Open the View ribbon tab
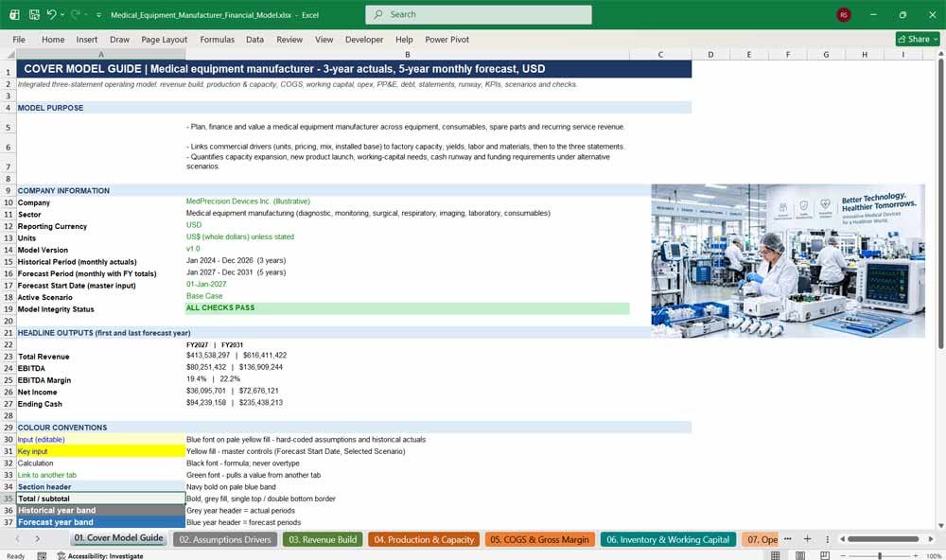The image size is (946, 560). click(x=324, y=39)
